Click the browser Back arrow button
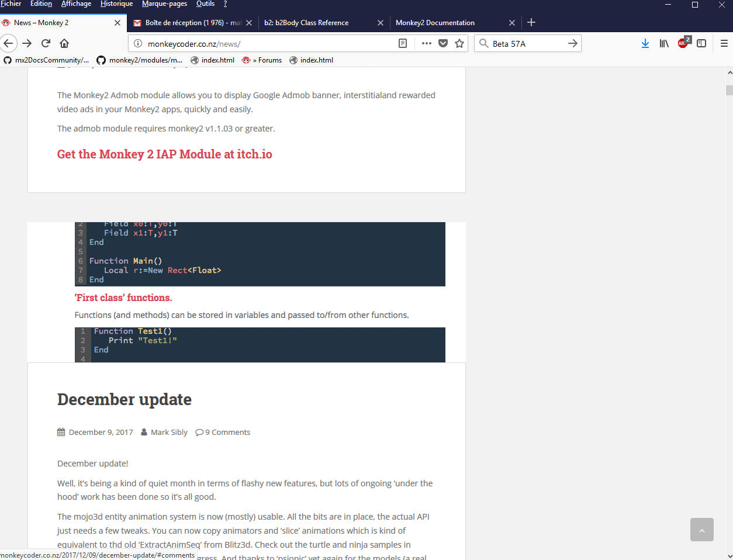This screenshot has height=560, width=733. [x=8, y=43]
